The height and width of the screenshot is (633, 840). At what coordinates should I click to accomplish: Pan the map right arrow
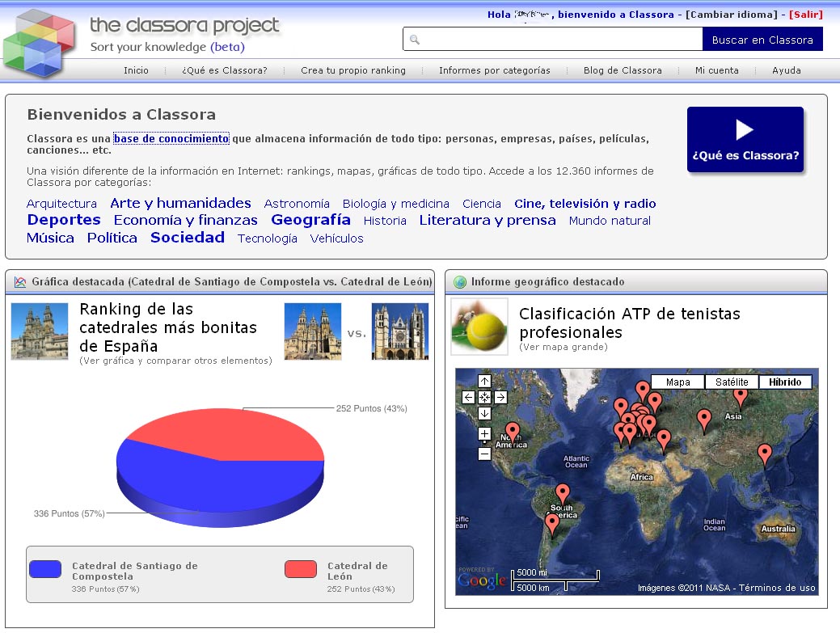(x=500, y=398)
